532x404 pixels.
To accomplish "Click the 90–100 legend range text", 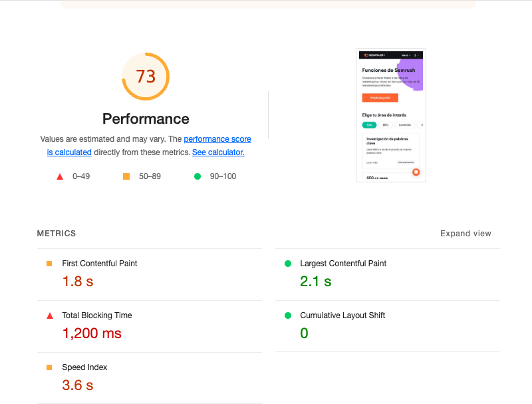I will pos(223,176).
